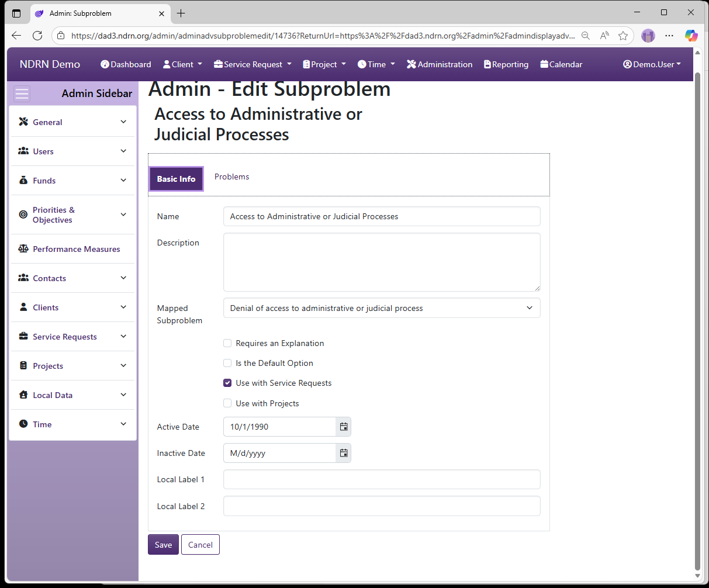This screenshot has width=709, height=588.
Task: Open the Service Request navbar menu
Action: [x=253, y=64]
